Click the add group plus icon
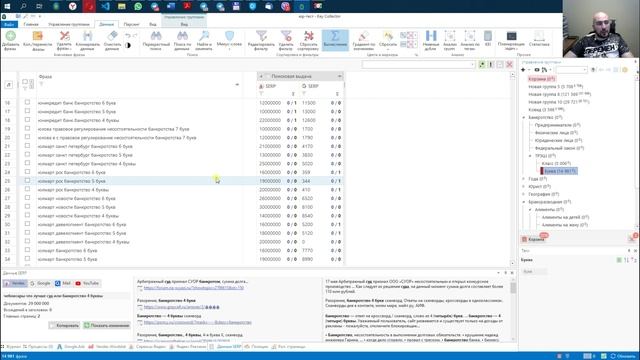The height and width of the screenshot is (360, 640). [523, 70]
